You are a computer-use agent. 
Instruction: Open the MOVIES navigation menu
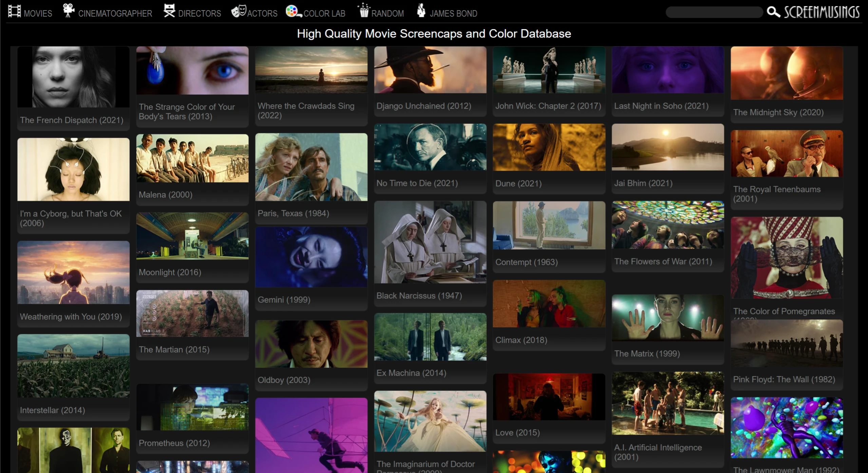point(37,13)
